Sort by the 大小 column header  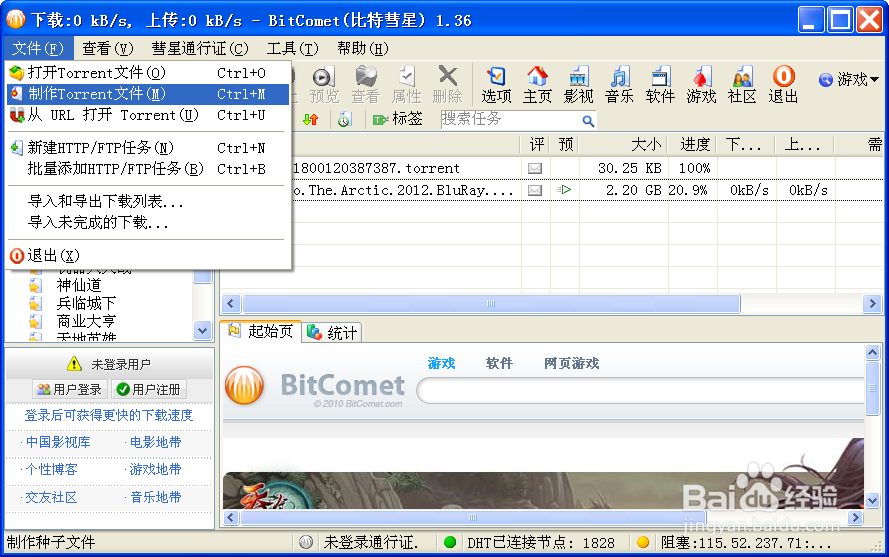point(623,145)
